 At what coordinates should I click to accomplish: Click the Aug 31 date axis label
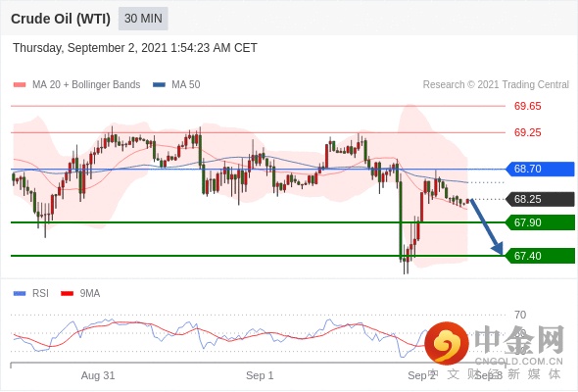pos(98,375)
